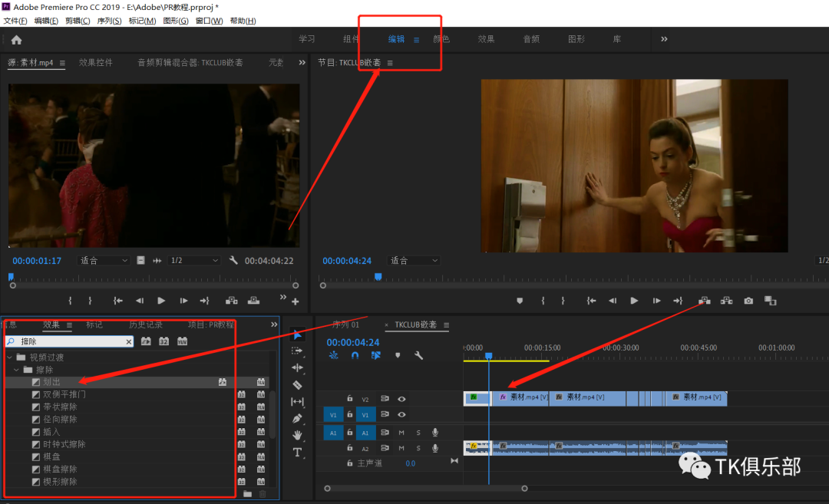Add marker in timeline header
Viewport: 829px width, 504px height.
click(398, 355)
